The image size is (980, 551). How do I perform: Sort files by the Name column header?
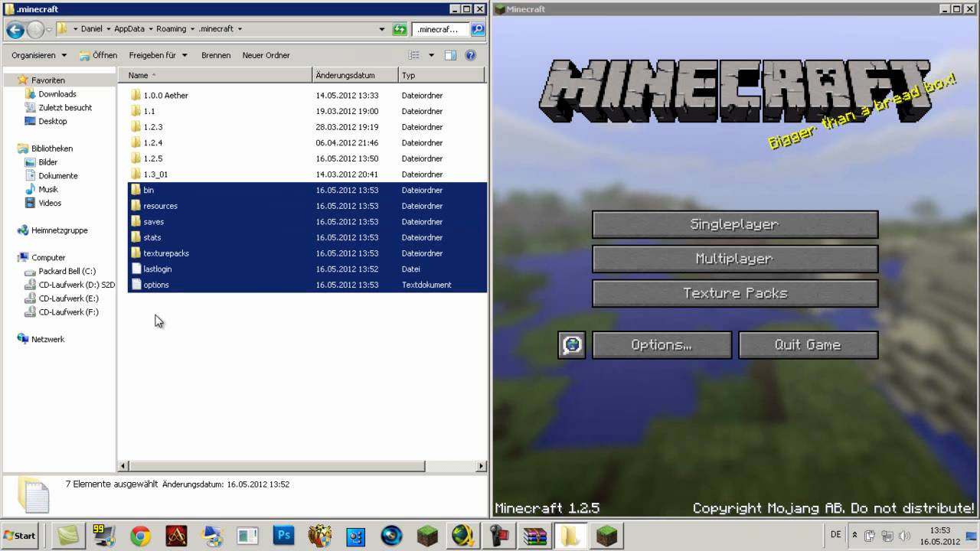click(216, 75)
